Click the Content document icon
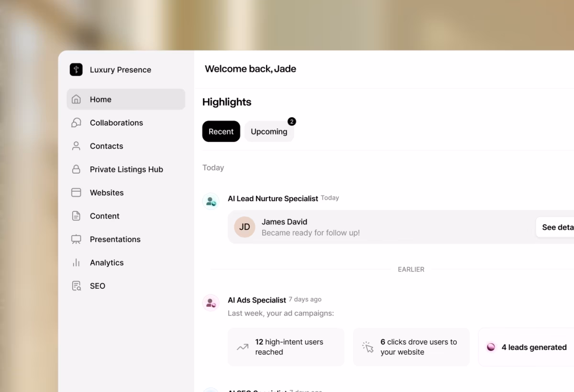 tap(76, 216)
